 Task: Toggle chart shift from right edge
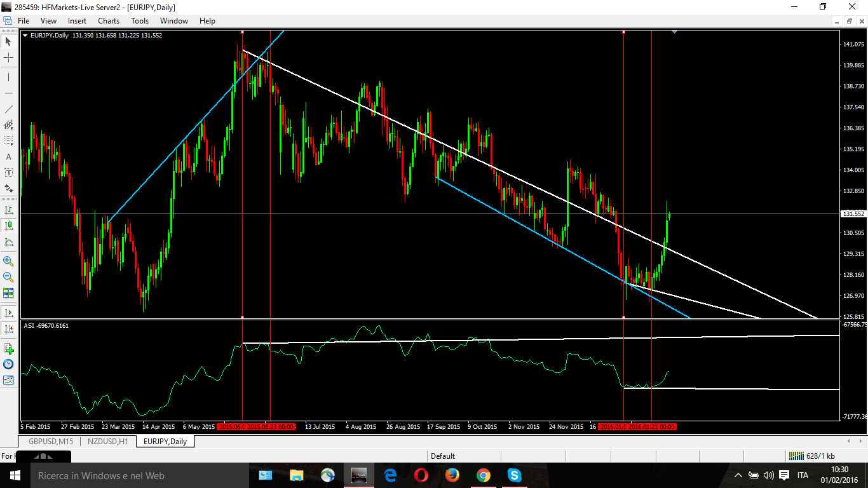click(x=8, y=329)
